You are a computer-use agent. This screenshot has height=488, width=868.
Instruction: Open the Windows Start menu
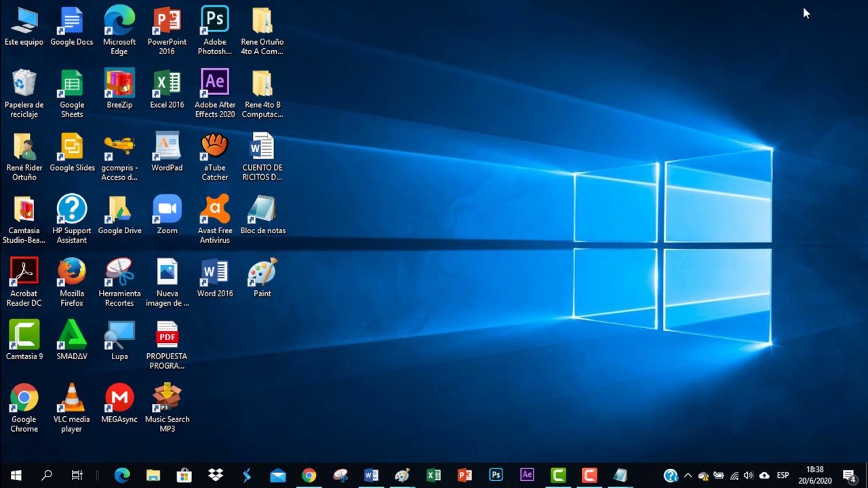tap(16, 475)
